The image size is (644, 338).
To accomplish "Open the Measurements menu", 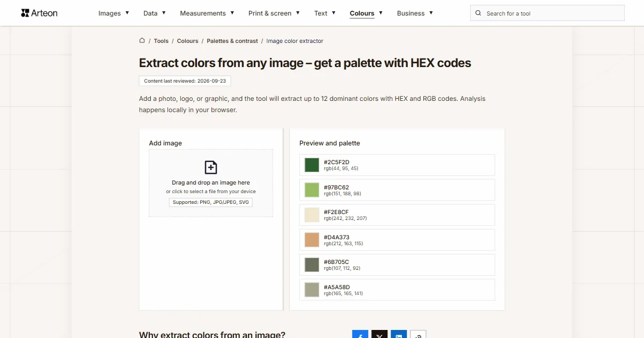I will click(207, 13).
